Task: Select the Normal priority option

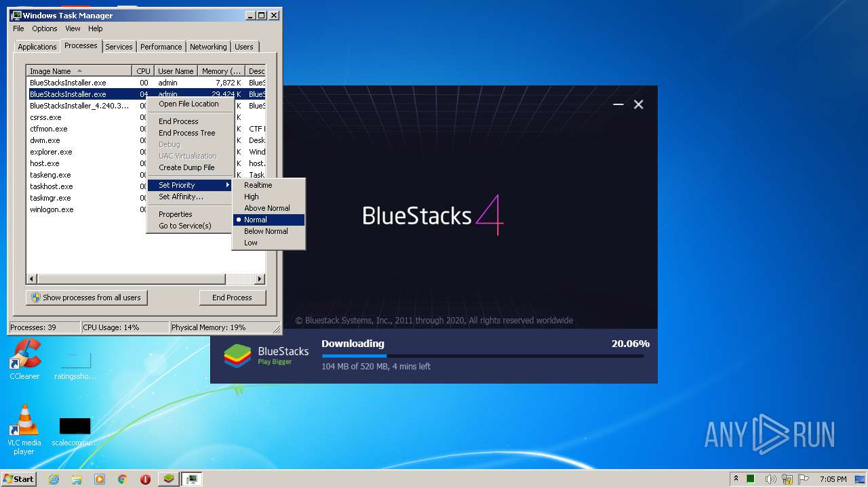Action: pos(269,220)
